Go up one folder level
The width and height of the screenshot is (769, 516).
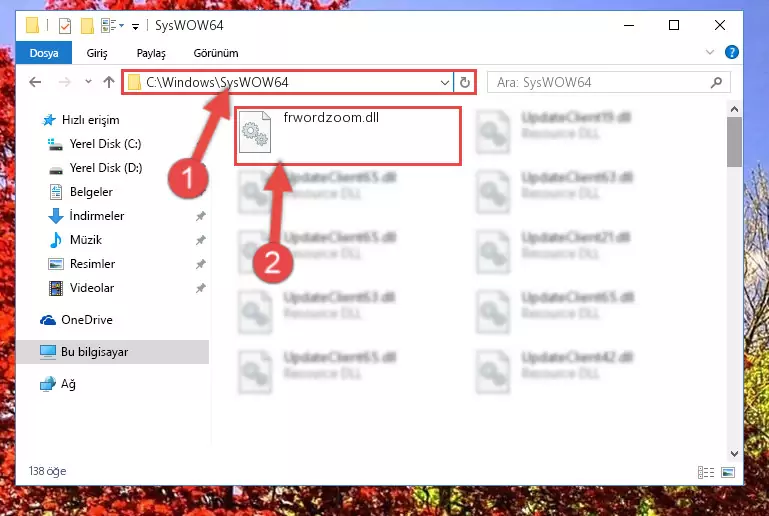[109, 82]
